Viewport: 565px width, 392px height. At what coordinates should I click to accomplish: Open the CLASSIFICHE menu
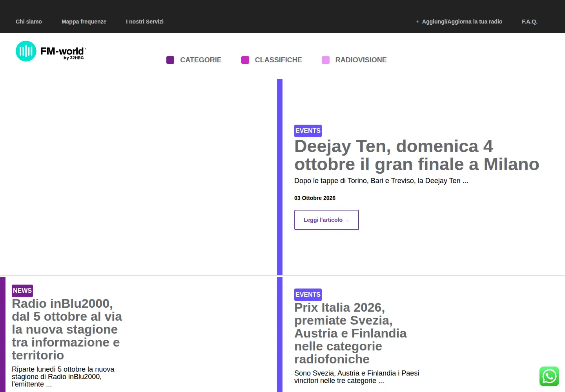(278, 60)
